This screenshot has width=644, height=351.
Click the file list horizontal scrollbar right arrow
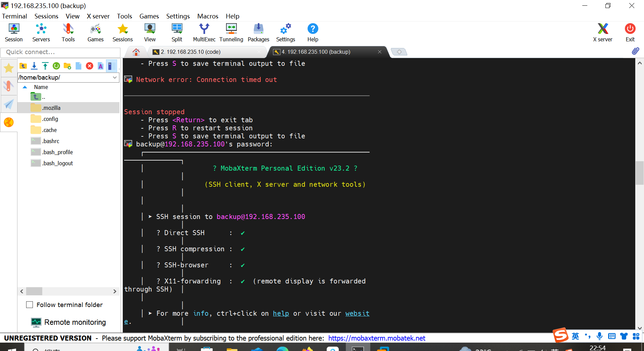coord(115,291)
